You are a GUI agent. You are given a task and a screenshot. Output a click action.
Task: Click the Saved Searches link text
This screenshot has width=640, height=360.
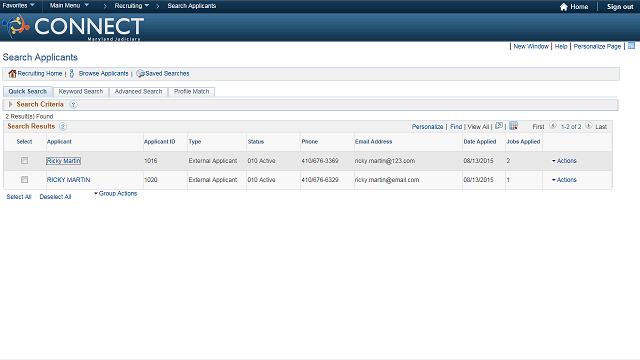coord(167,73)
